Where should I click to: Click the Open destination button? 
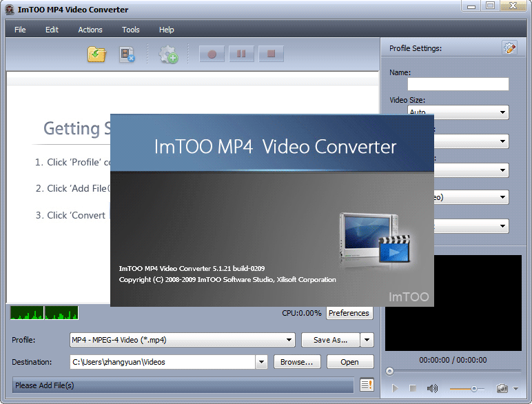tap(350, 362)
